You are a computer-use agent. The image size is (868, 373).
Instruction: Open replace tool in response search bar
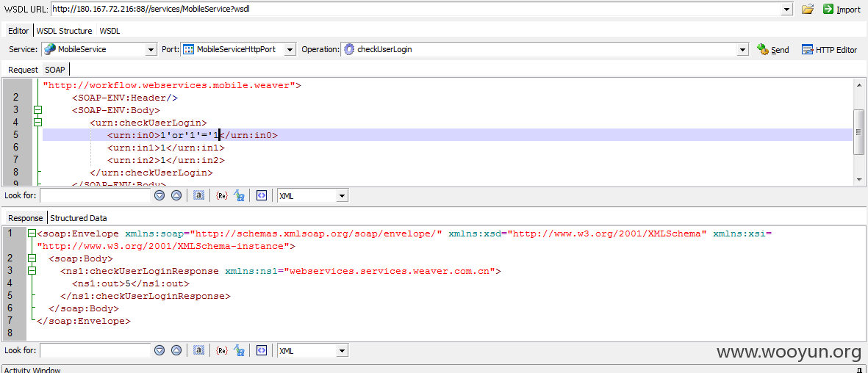click(239, 350)
